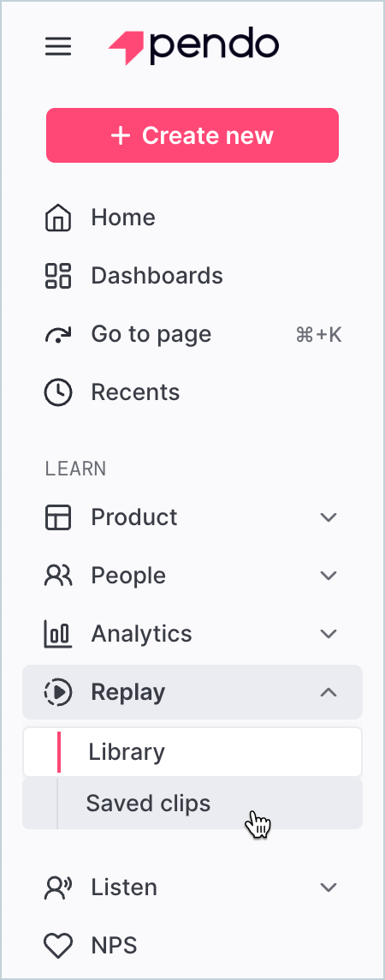
Task: Click the Analytics bar chart icon
Action: pos(58,634)
